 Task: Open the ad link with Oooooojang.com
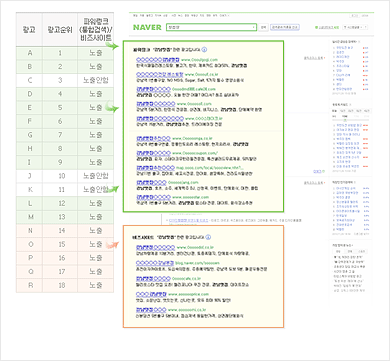point(151,182)
